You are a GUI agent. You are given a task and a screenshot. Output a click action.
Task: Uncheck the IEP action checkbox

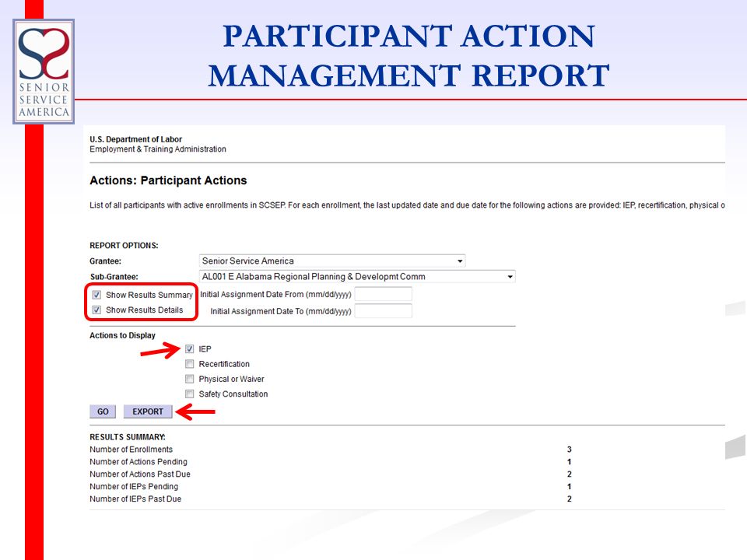pyautogui.click(x=190, y=349)
